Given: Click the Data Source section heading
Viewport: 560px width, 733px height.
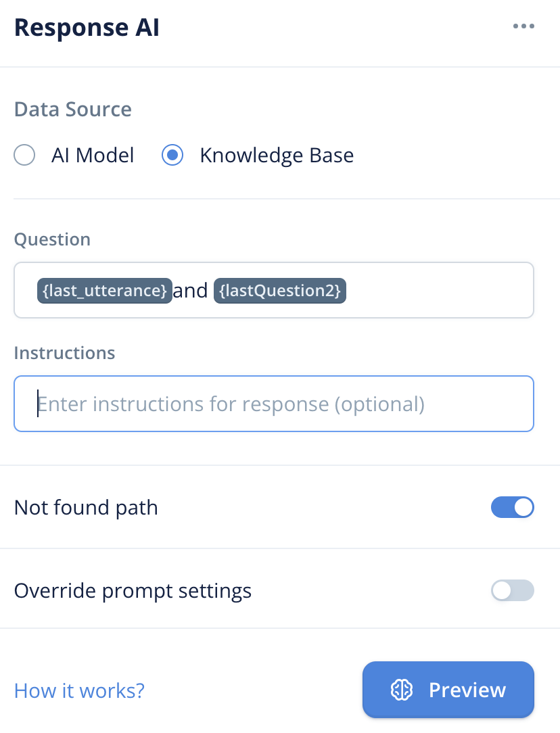Looking at the screenshot, I should point(73,110).
